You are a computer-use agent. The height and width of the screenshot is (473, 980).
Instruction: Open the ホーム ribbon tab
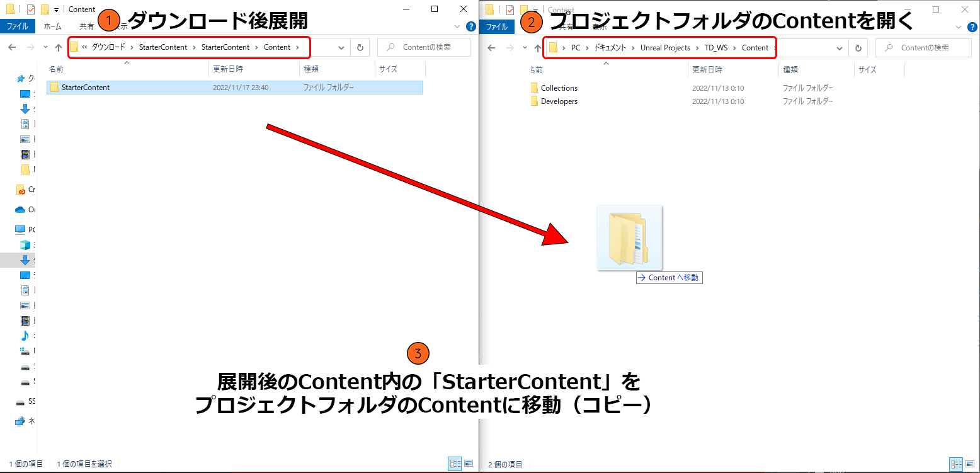[x=53, y=26]
